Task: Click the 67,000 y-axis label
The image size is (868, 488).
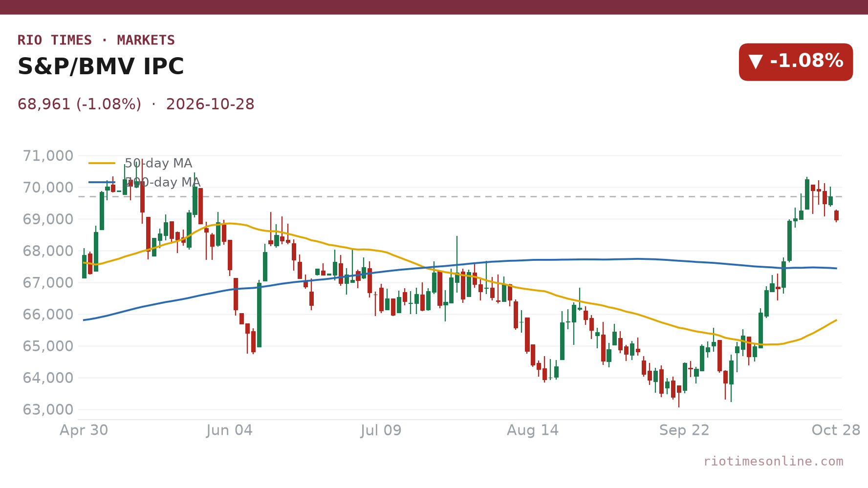Action: click(x=48, y=283)
